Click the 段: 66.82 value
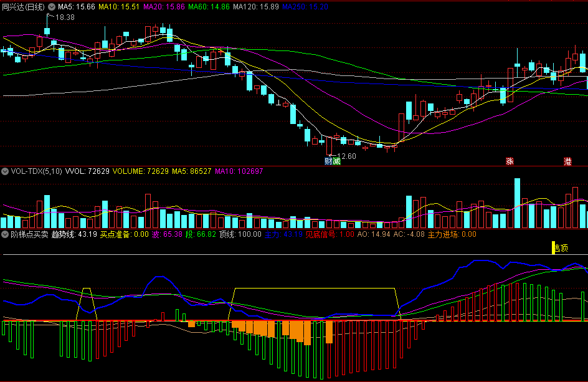The image size is (588, 382). (201, 234)
